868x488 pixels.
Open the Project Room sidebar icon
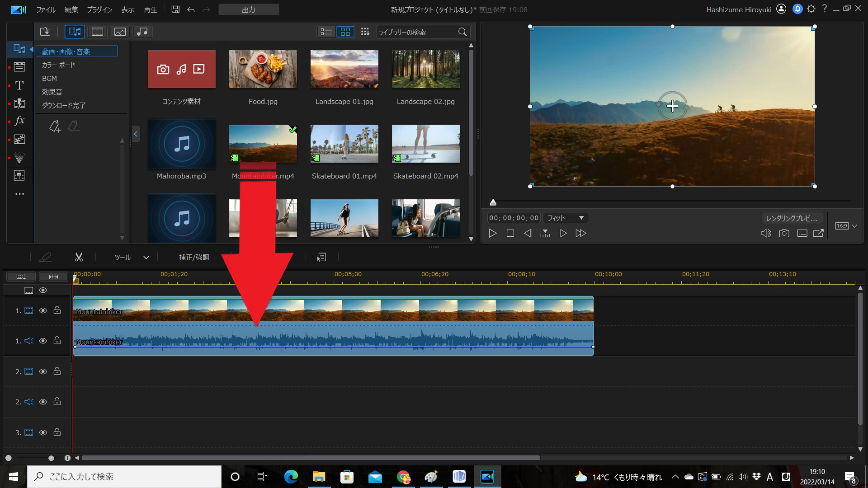(19, 67)
